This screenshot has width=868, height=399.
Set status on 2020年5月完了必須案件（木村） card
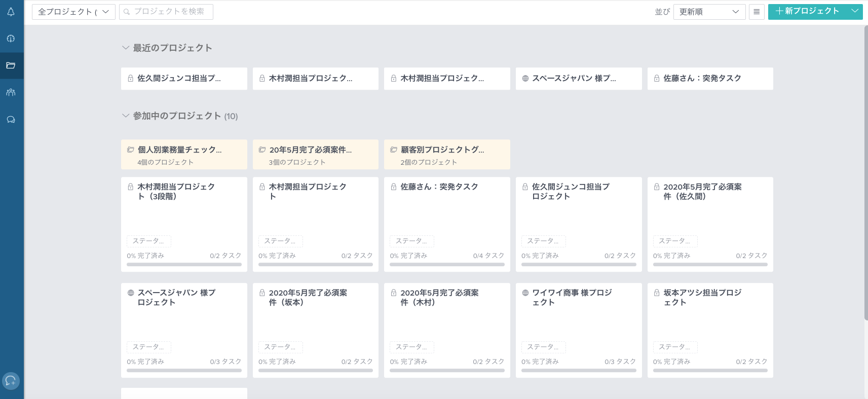click(x=412, y=347)
